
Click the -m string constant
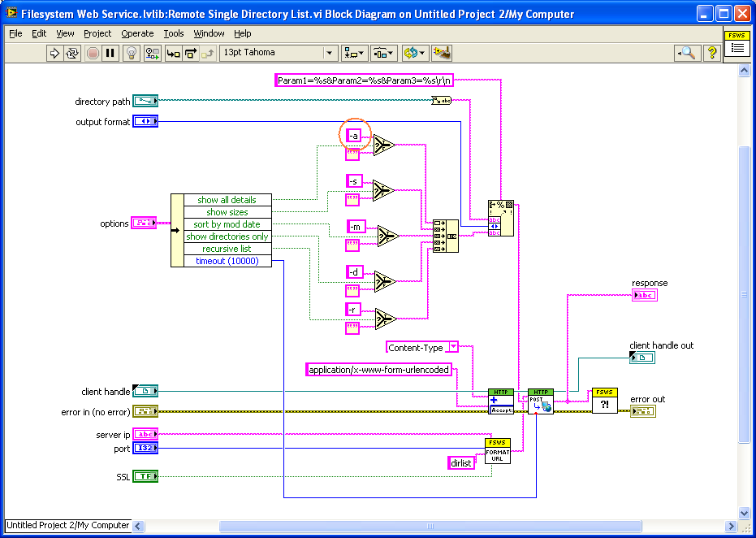click(x=356, y=226)
